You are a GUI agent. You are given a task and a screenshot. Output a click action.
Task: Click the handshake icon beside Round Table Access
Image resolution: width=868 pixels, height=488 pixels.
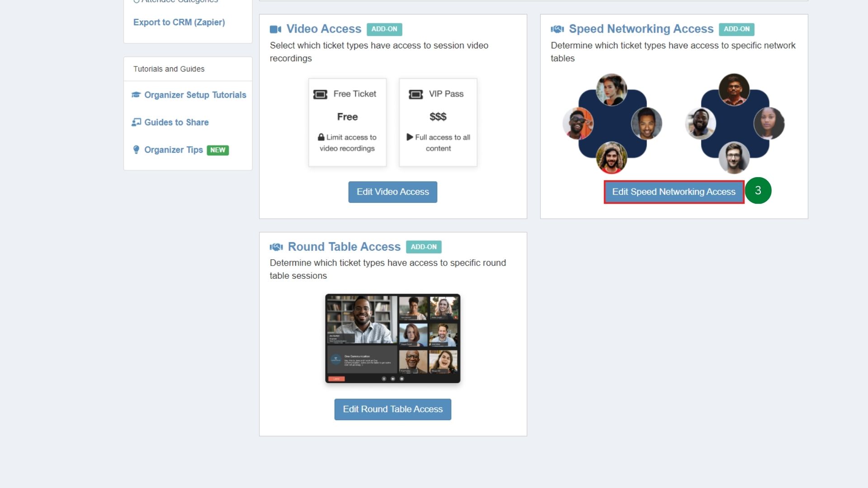tap(277, 246)
